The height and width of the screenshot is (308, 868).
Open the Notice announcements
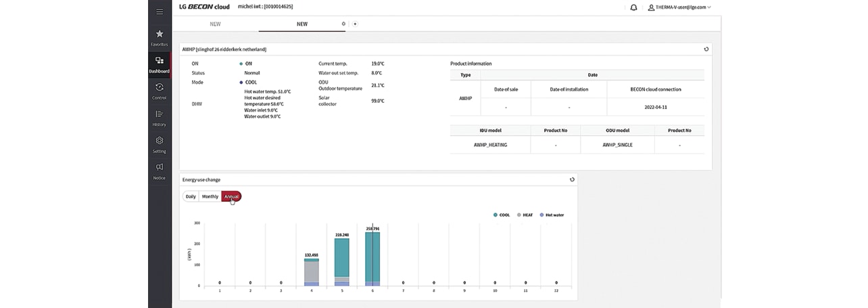tap(160, 171)
